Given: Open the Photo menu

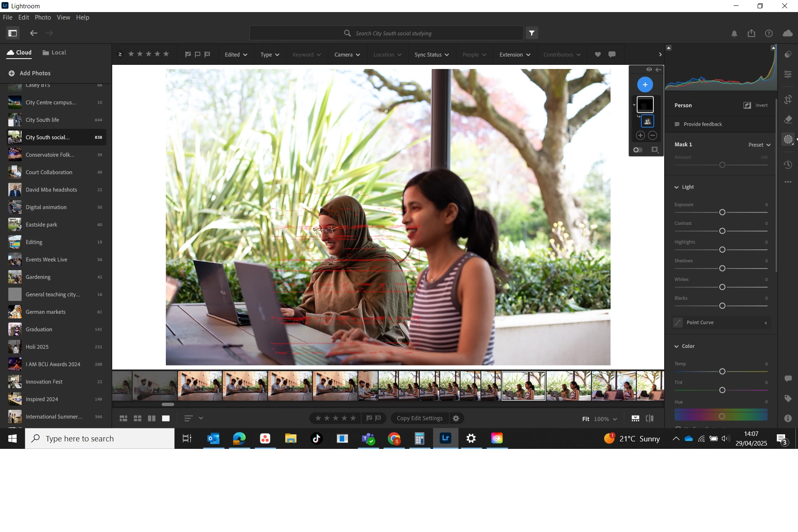Looking at the screenshot, I should click(43, 17).
